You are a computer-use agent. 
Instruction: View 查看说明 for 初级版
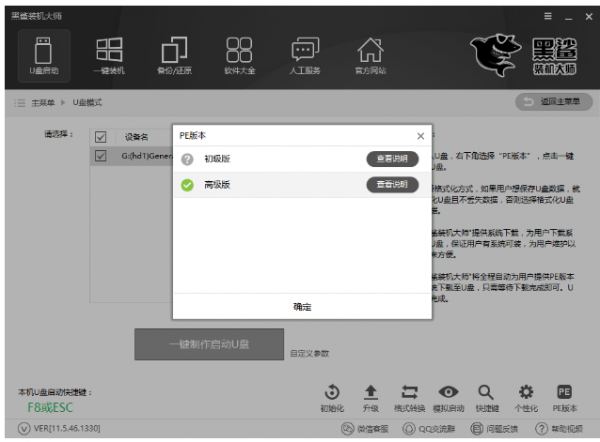392,159
